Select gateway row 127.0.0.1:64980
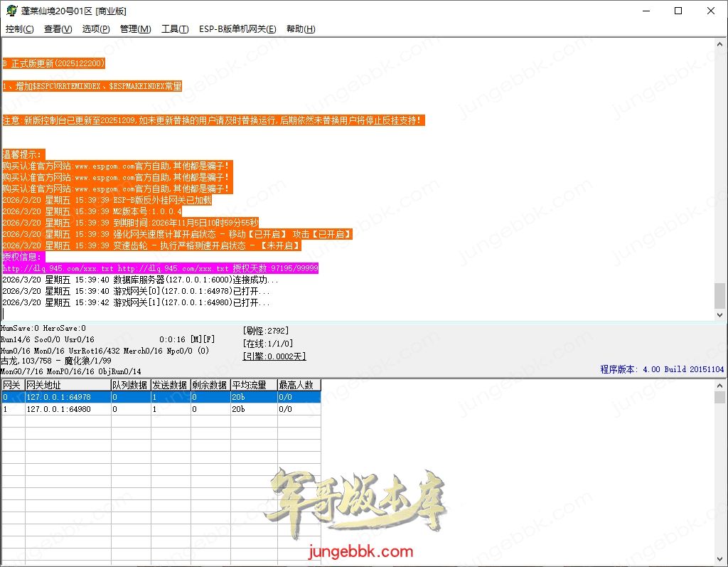Viewport: 728px width, 567px height. pos(58,409)
